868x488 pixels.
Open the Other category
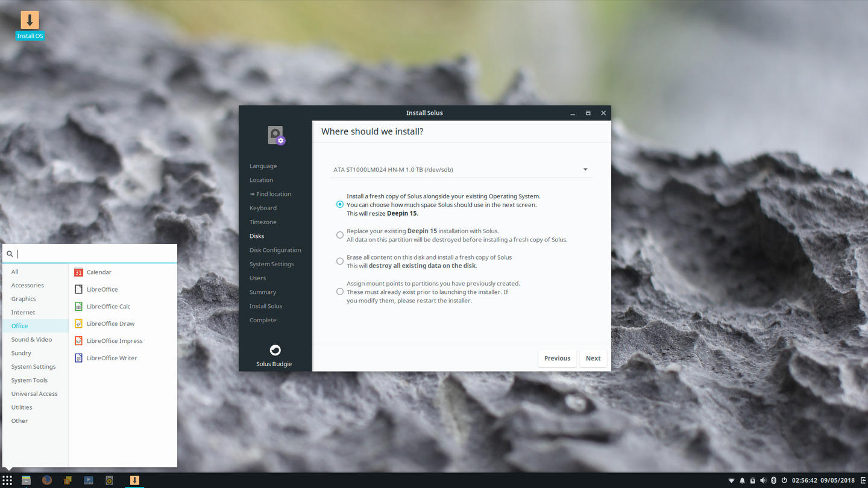36,421
